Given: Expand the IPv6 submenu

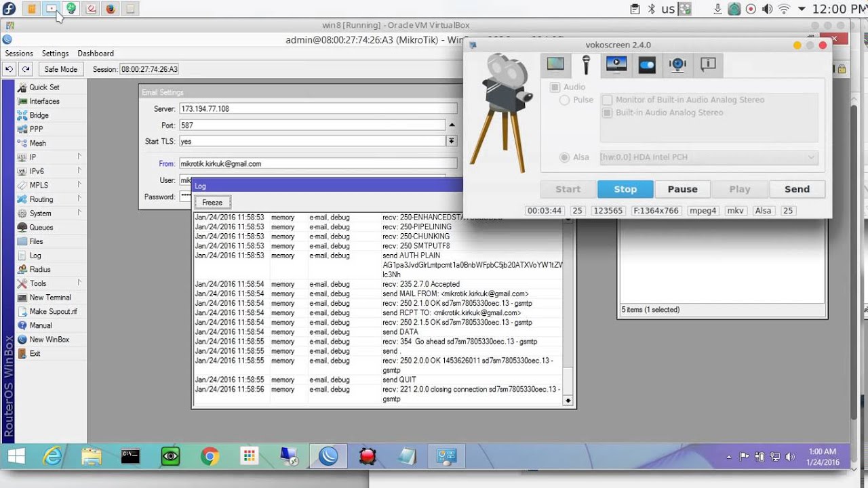Looking at the screenshot, I should point(79,171).
